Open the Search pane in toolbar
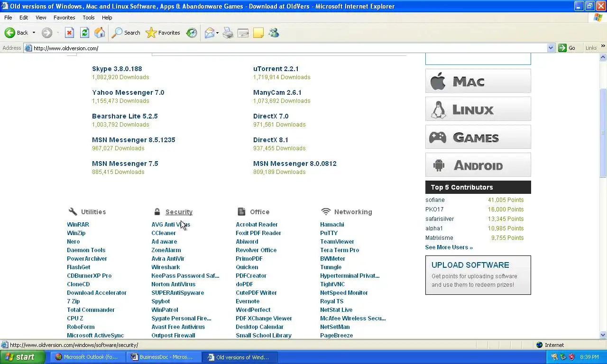The width and height of the screenshot is (607, 364). 126,33
